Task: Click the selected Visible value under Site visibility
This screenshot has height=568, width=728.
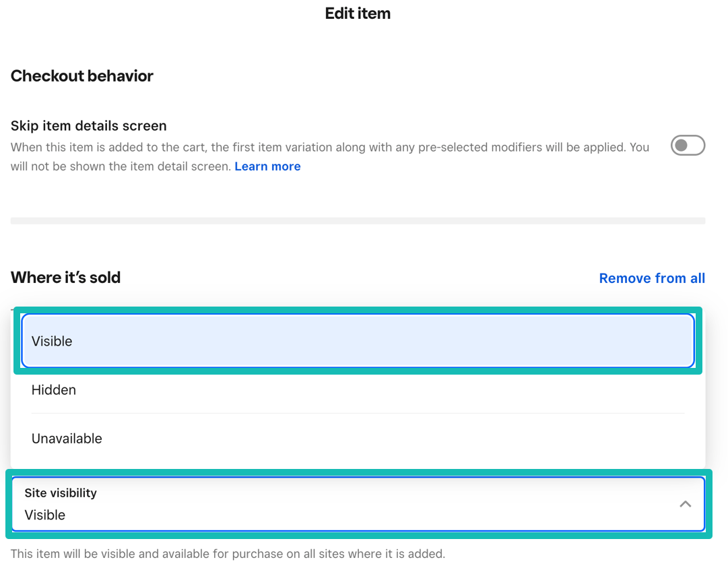Action: 45,515
